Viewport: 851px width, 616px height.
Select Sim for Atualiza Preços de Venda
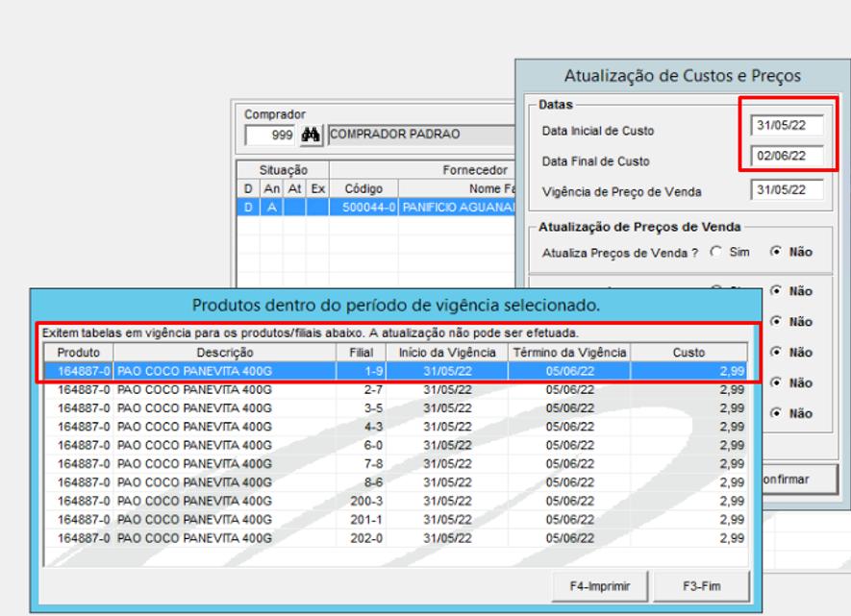click(717, 252)
